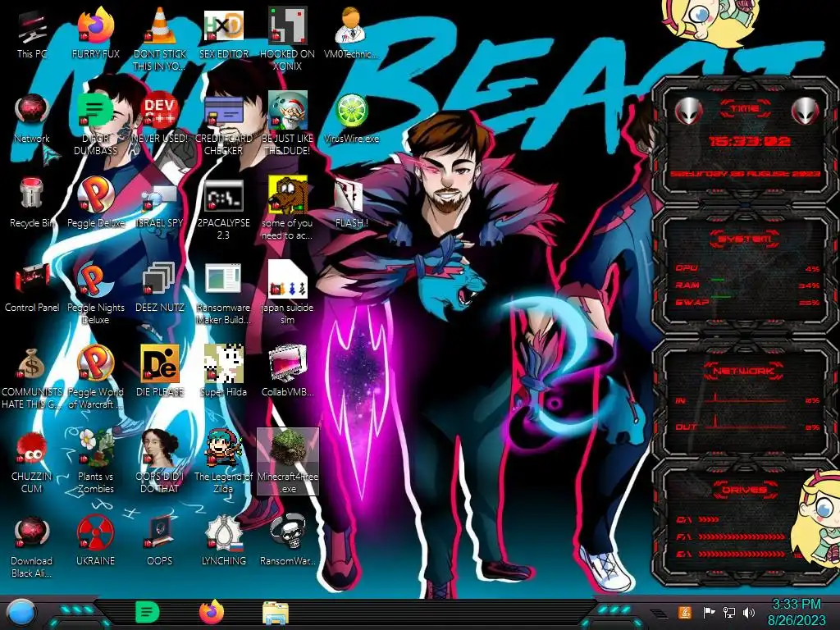Viewport: 840px width, 630px height.
Task: Launch Plants vs Zombies
Action: [x=95, y=462]
